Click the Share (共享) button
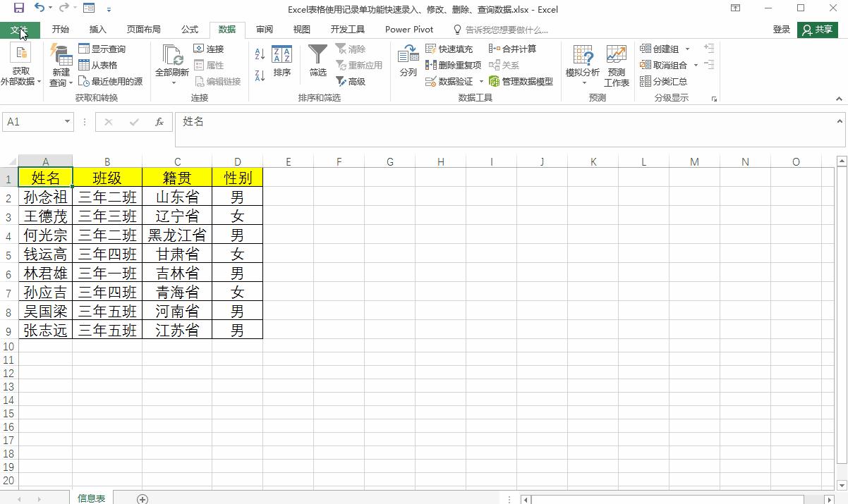Image resolution: width=848 pixels, height=504 pixels. click(x=818, y=30)
